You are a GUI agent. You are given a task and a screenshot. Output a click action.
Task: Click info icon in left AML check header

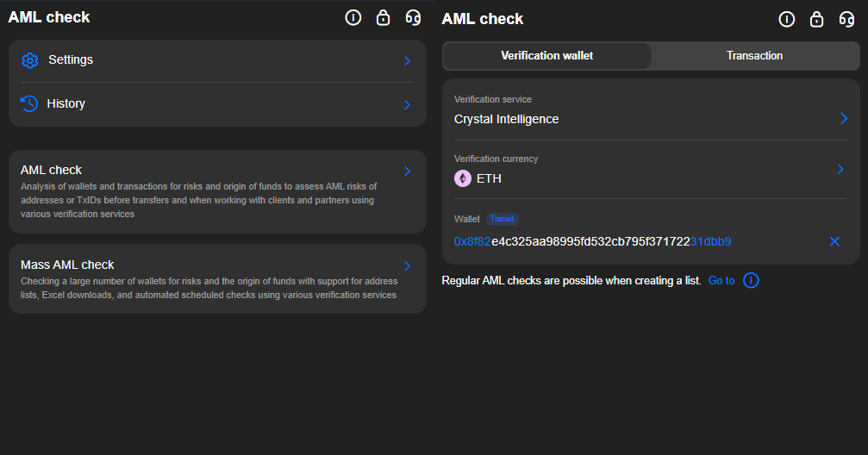pos(353,18)
